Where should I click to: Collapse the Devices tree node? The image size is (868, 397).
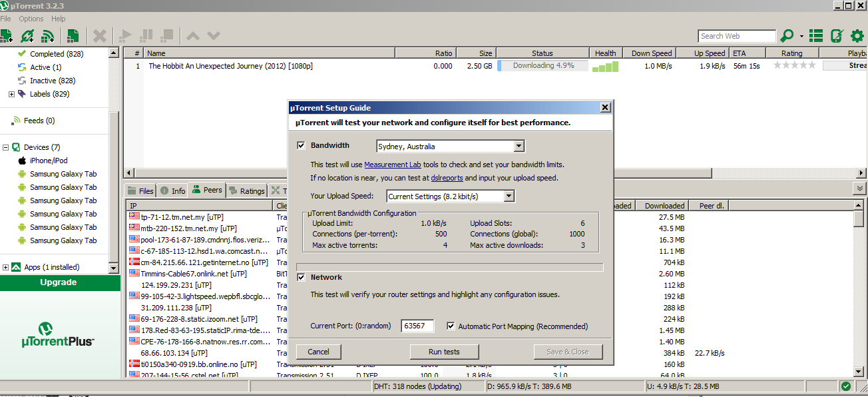pyautogui.click(x=5, y=147)
